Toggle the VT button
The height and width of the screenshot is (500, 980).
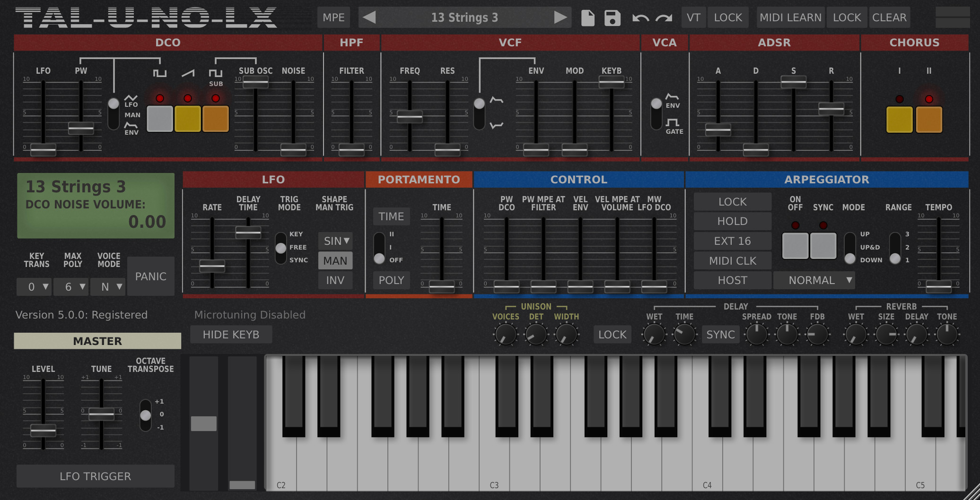[x=693, y=17]
